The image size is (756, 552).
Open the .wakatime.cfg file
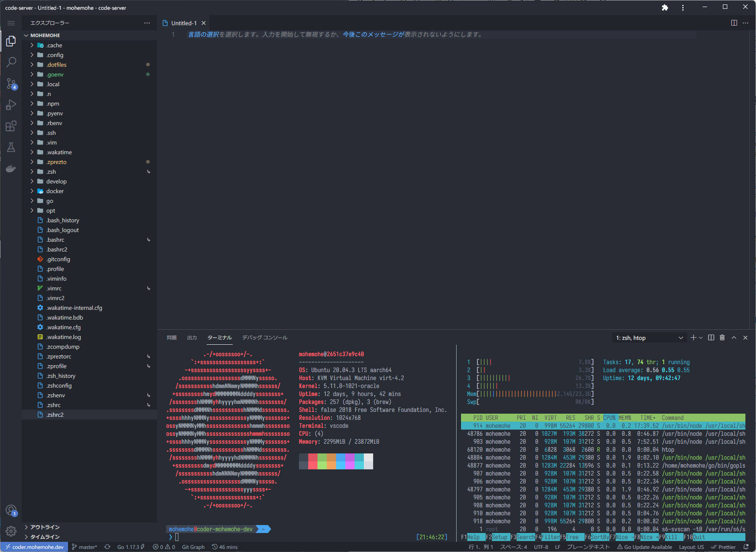tap(89, 327)
